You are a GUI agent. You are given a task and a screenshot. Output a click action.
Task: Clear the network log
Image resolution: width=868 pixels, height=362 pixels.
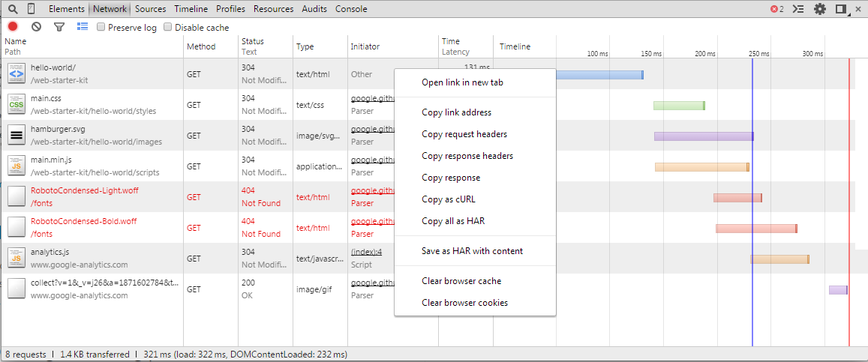pos(36,27)
